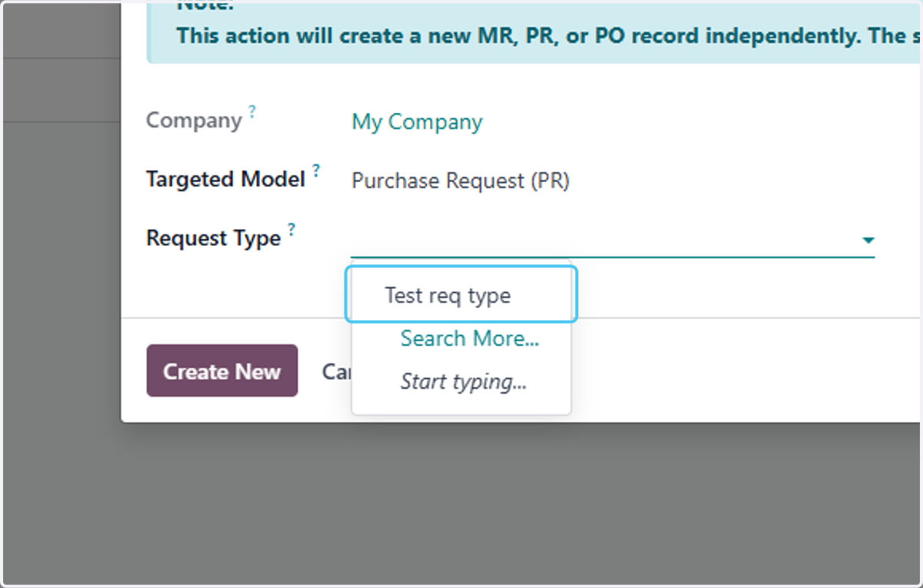Viewport: 923px width, 588px height.
Task: Click the 'Purchase Request (PR)' value
Action: point(460,181)
